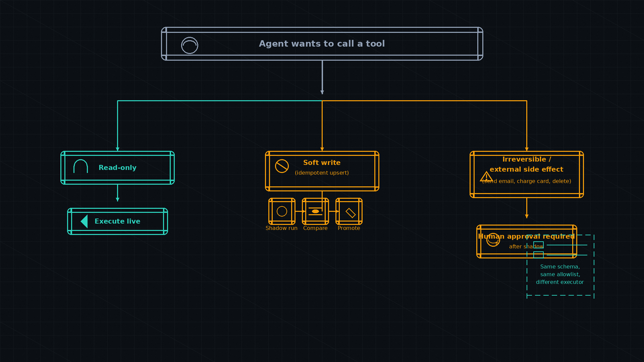Click the 'same allowlist,' note line
Image resolution: width=644 pixels, height=362 pixels.
point(560,275)
